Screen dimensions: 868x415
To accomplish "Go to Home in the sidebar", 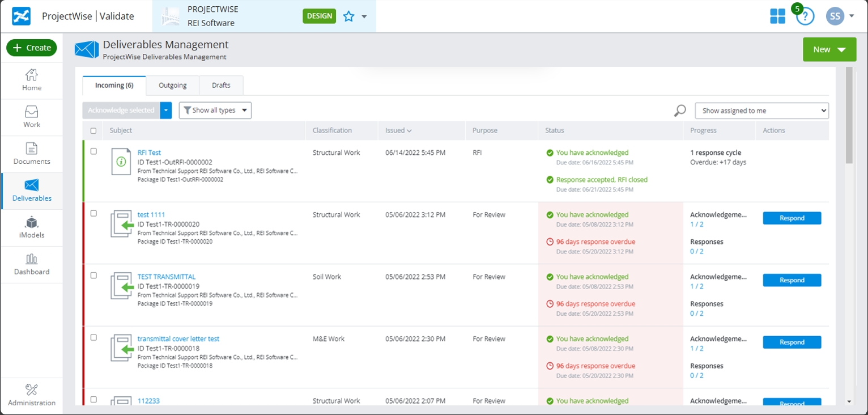I will 32,81.
